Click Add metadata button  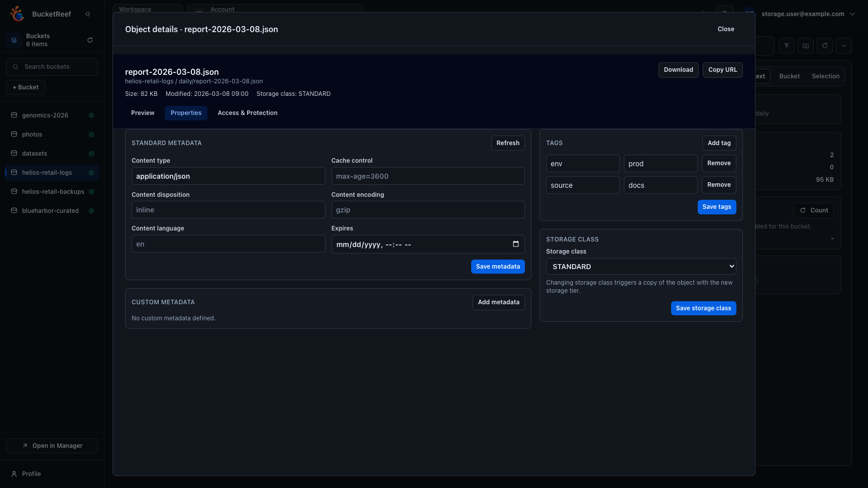499,302
